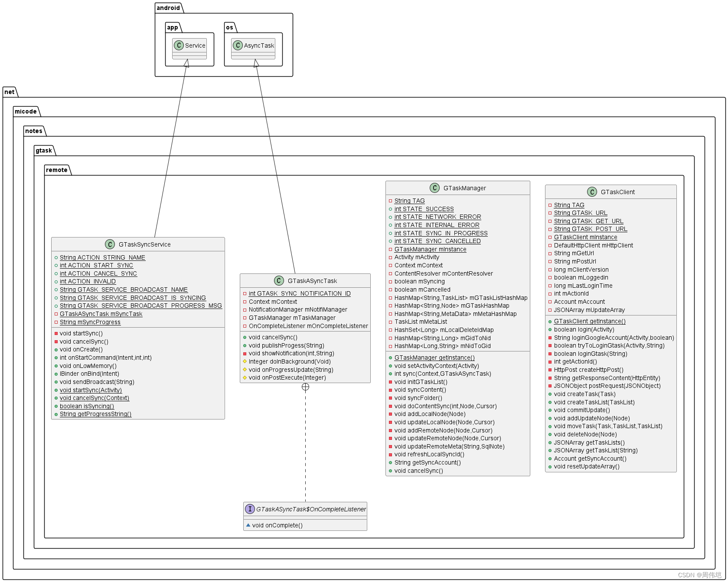Click the text void refreshLocalSyncId()
This screenshot has width=728, height=582.
tap(429, 454)
